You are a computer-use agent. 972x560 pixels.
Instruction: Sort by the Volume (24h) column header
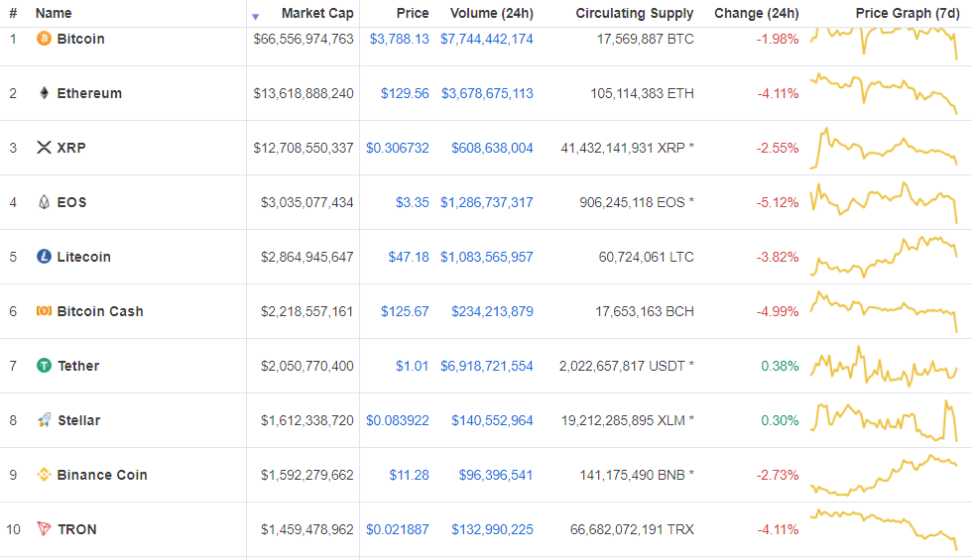492,13
